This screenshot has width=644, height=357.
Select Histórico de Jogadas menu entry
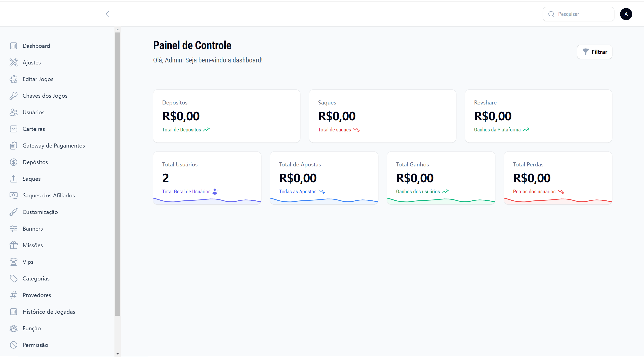49,312
